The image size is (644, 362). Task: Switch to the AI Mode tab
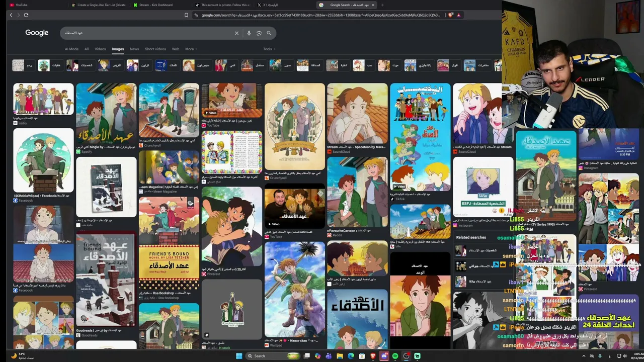(x=71, y=49)
